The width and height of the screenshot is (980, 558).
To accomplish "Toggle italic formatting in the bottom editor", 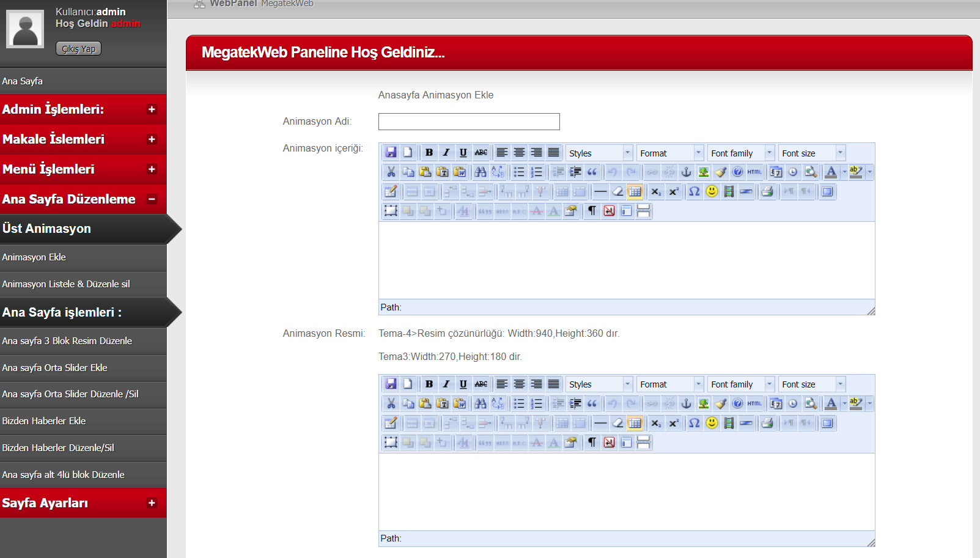I will [446, 384].
